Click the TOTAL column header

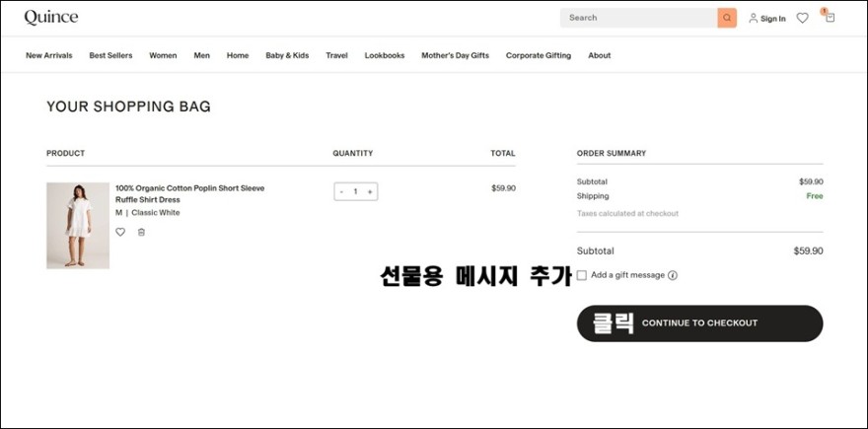pyautogui.click(x=503, y=153)
